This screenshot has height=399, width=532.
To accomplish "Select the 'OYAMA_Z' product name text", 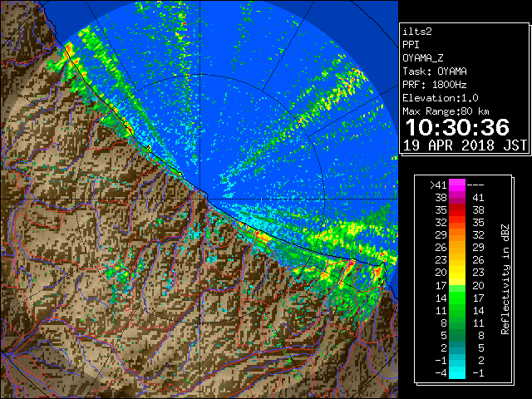I will 423,58.
